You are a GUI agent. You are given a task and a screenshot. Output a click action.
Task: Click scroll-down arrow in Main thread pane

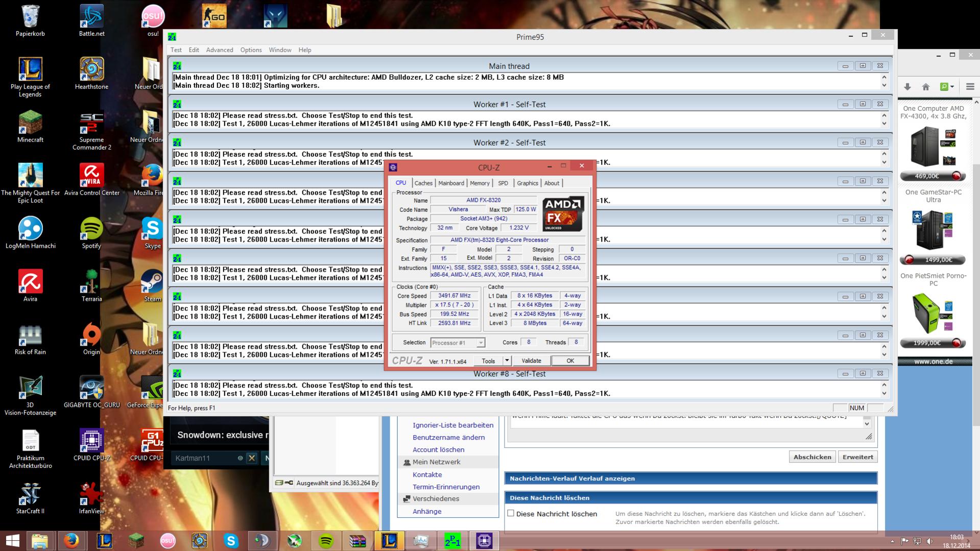[x=884, y=86]
